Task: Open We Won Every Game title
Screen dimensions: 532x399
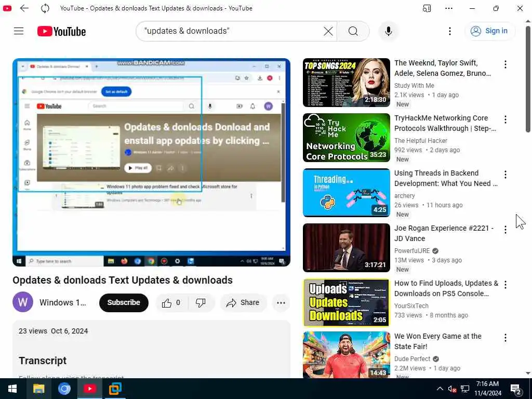Action: pos(437,341)
